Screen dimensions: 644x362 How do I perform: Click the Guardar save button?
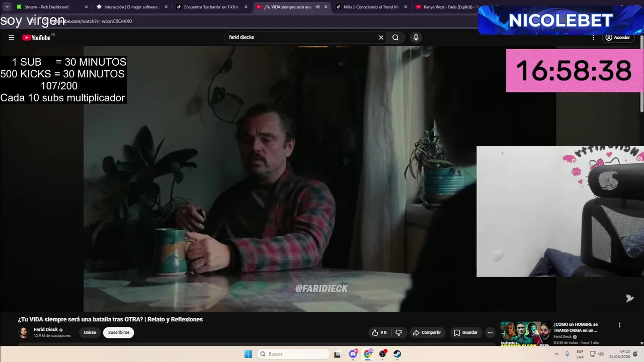(x=465, y=332)
